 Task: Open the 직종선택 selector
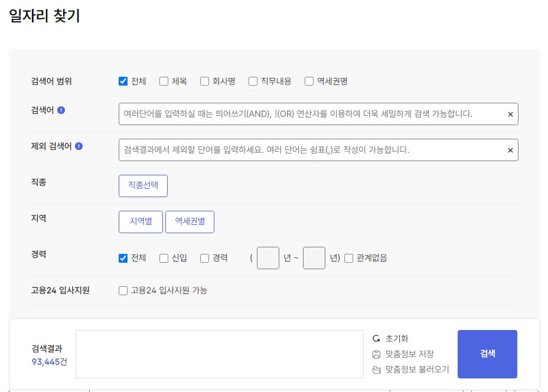pyautogui.click(x=143, y=185)
